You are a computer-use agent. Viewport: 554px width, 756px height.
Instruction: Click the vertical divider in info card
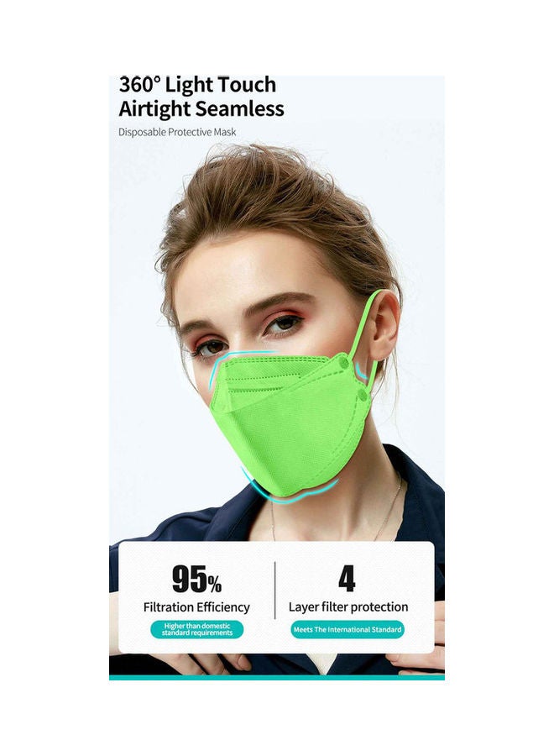click(275, 591)
